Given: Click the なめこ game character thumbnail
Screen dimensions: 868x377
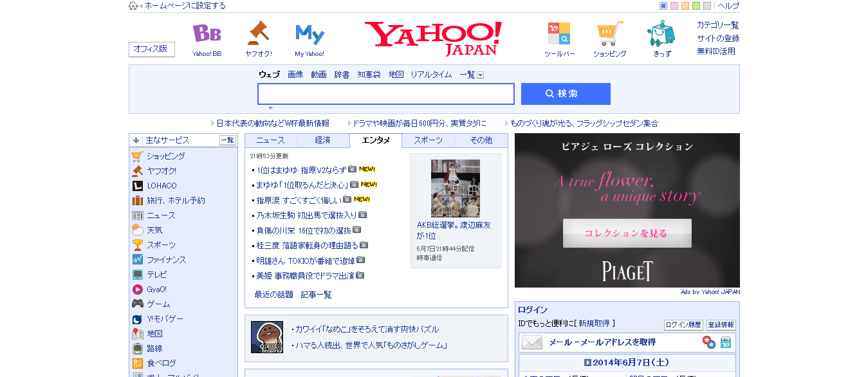Looking at the screenshot, I should point(267,337).
